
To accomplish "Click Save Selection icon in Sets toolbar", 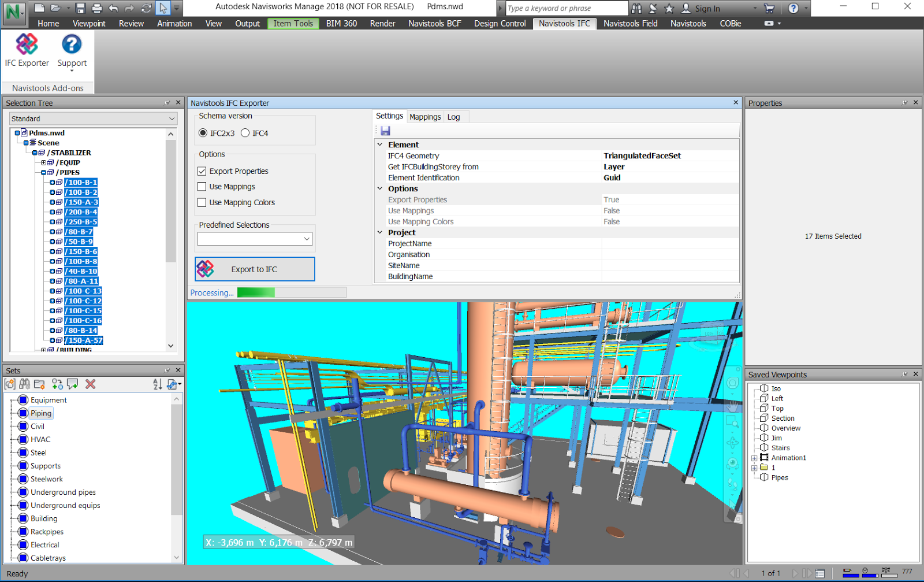I will (x=10, y=384).
